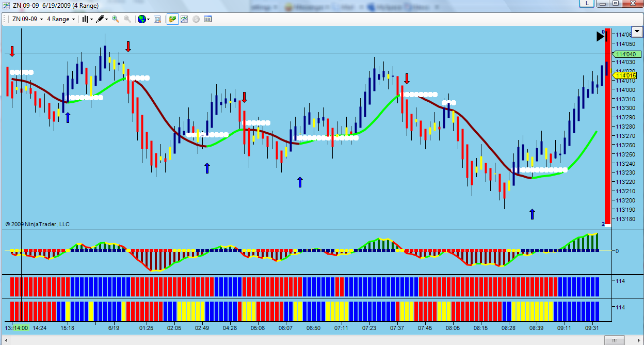Click the 07:37 time axis label
Viewport: 644px width, 345px height.
(397, 328)
